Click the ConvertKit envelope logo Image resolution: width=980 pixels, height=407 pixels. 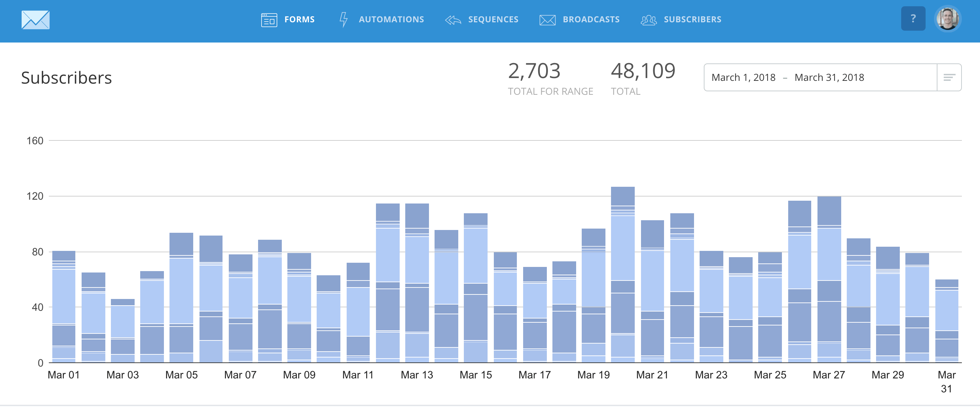point(36,20)
